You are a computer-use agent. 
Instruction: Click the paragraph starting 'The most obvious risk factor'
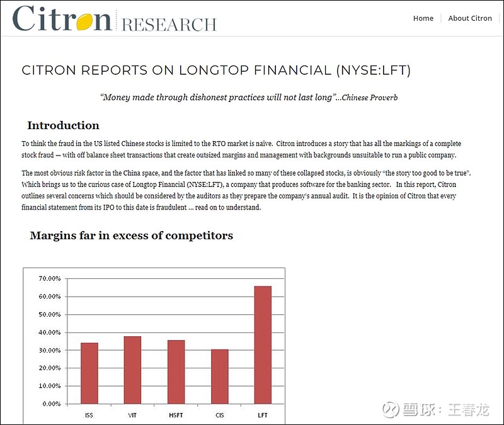tap(246, 190)
